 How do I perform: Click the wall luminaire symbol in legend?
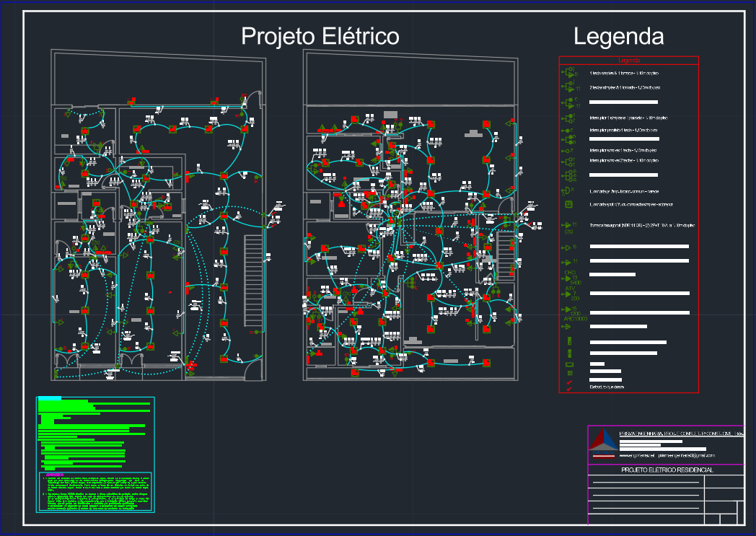[x=568, y=192]
